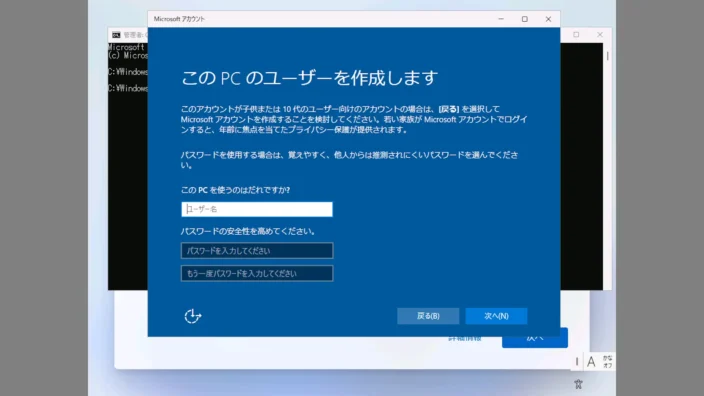Screen dimensions: 704x396
Task: Close the Microsoft アカウント window
Action: 548,19
